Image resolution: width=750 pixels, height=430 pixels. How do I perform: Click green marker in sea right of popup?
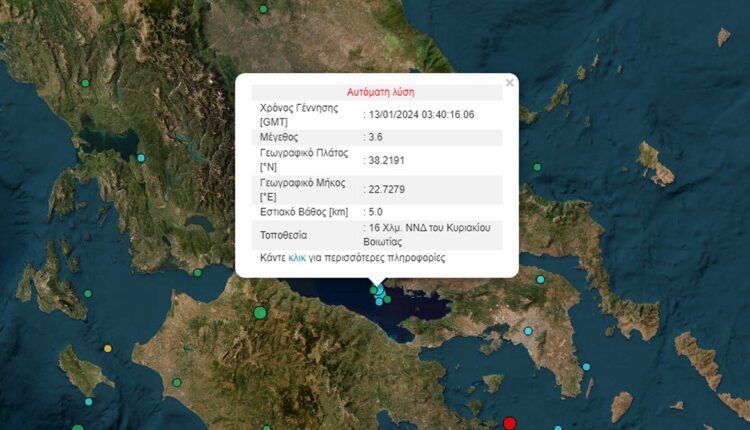(x=537, y=167)
